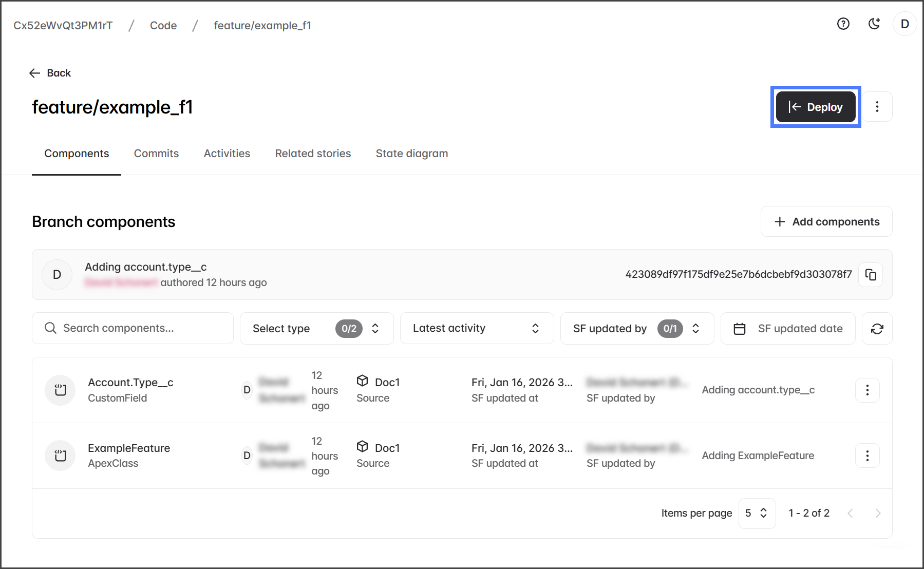924x569 pixels.
Task: Open row actions menu for ExampleFeature
Action: 867,456
